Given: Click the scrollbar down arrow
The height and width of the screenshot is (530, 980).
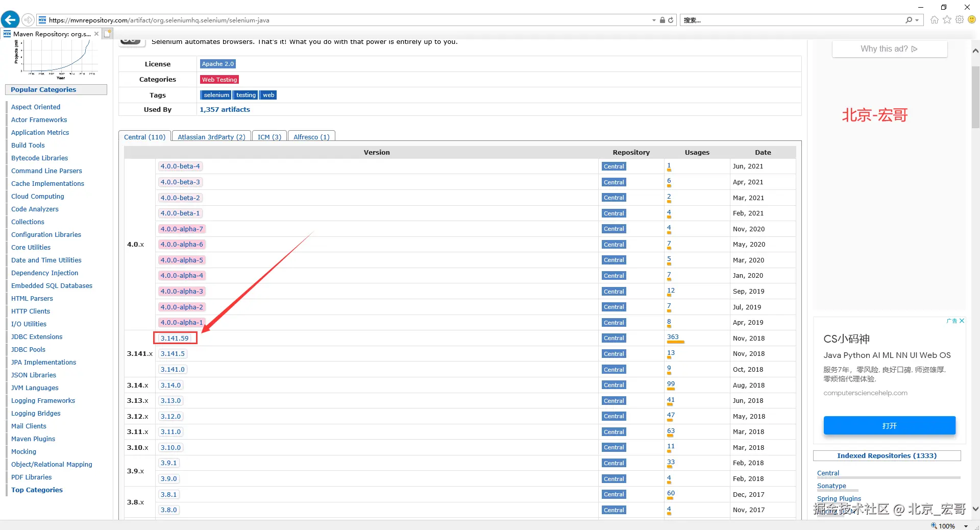Looking at the screenshot, I should [975, 509].
